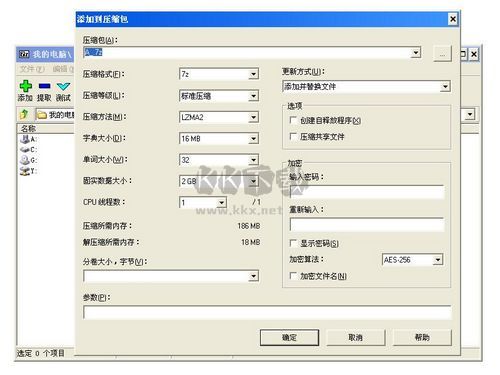This screenshot has height=375, width=500.
Task: Open the CPU 线程数 dropdown
Action: coord(221,203)
